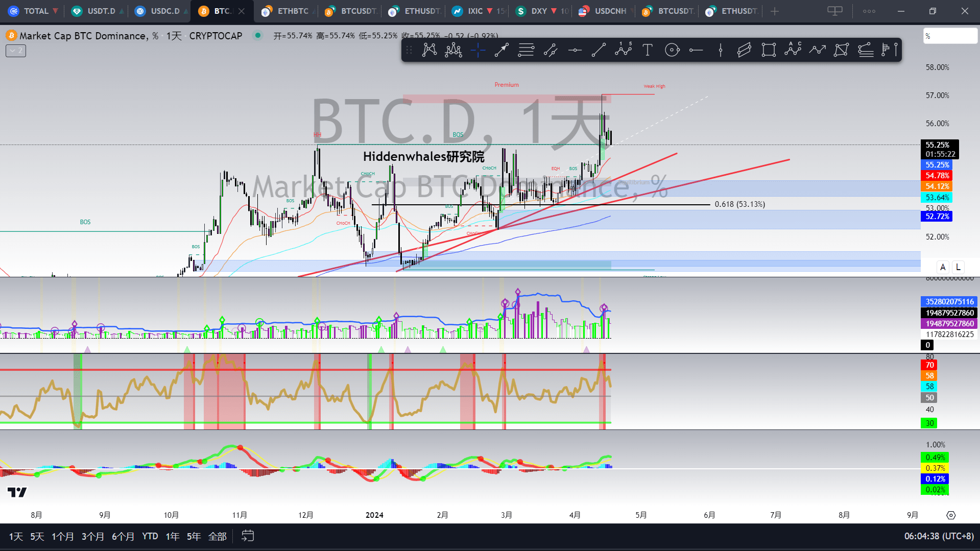The height and width of the screenshot is (551, 980).
Task: Select the rectangle drawing tool
Action: point(769,50)
